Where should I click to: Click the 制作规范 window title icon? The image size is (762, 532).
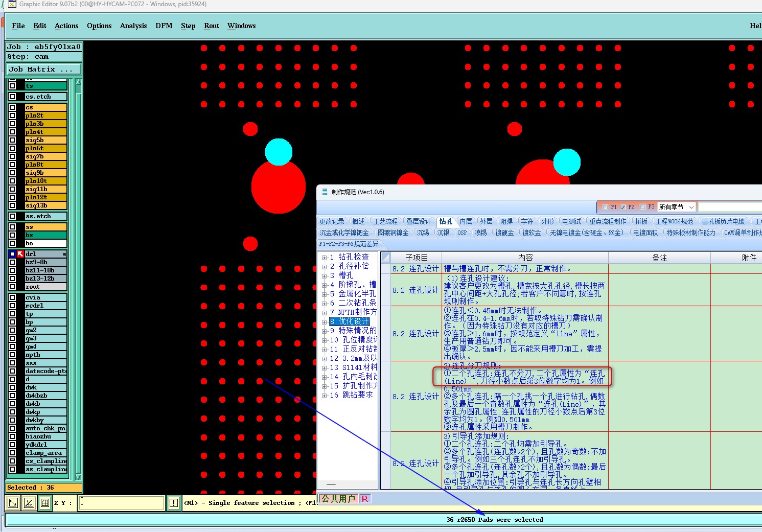324,192
